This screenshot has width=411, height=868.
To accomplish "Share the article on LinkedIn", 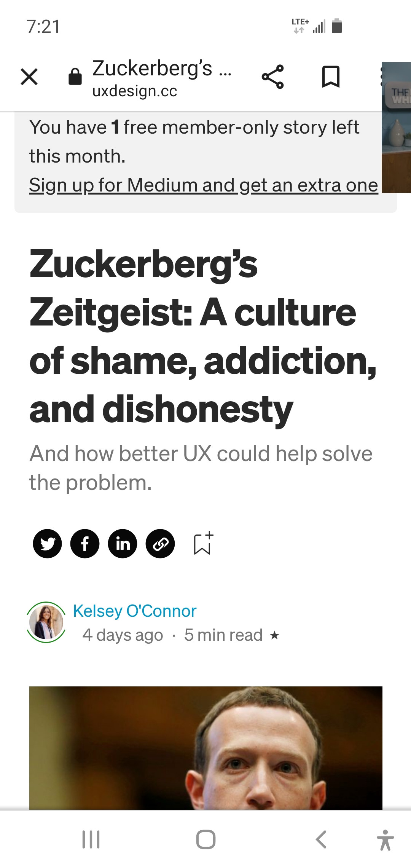I will (x=123, y=544).
